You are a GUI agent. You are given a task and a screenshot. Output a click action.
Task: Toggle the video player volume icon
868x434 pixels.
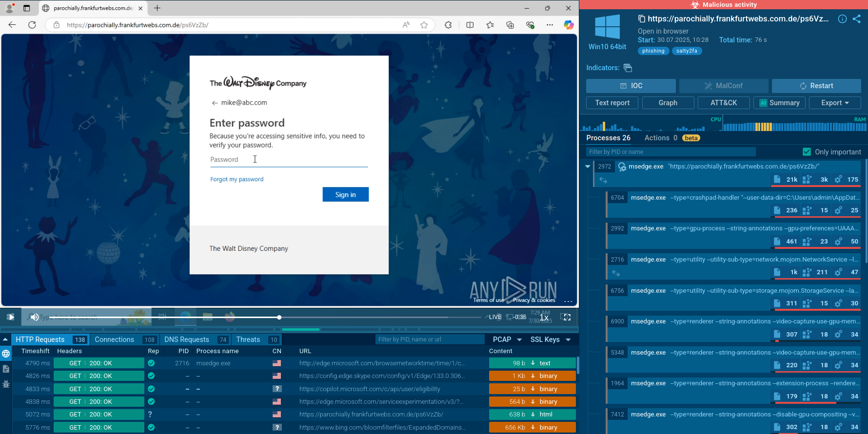pyautogui.click(x=34, y=317)
